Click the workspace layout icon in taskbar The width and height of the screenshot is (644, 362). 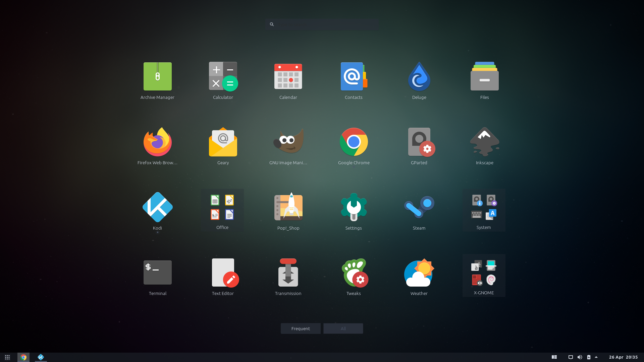[554, 357]
